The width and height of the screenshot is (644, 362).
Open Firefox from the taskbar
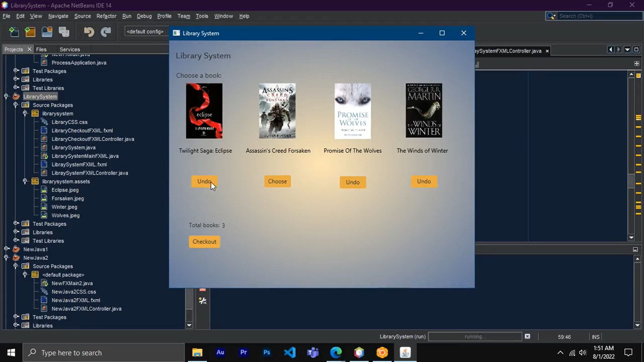point(382,352)
